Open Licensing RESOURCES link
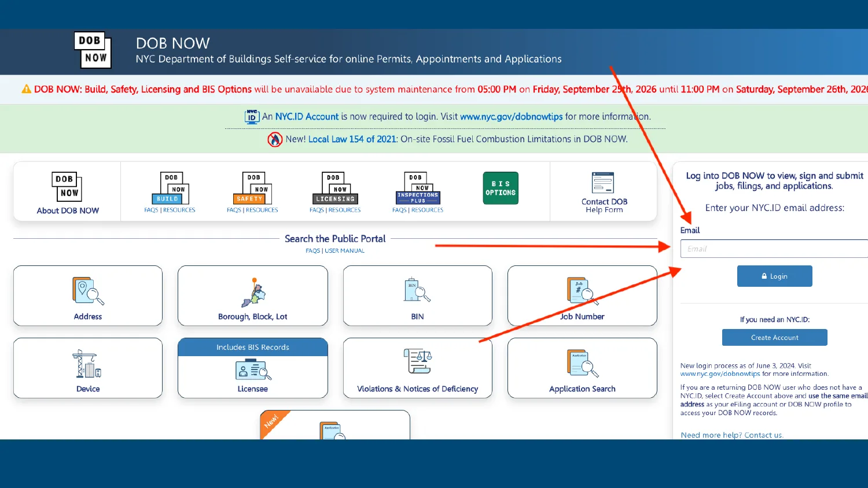The image size is (868, 488). 345,210
